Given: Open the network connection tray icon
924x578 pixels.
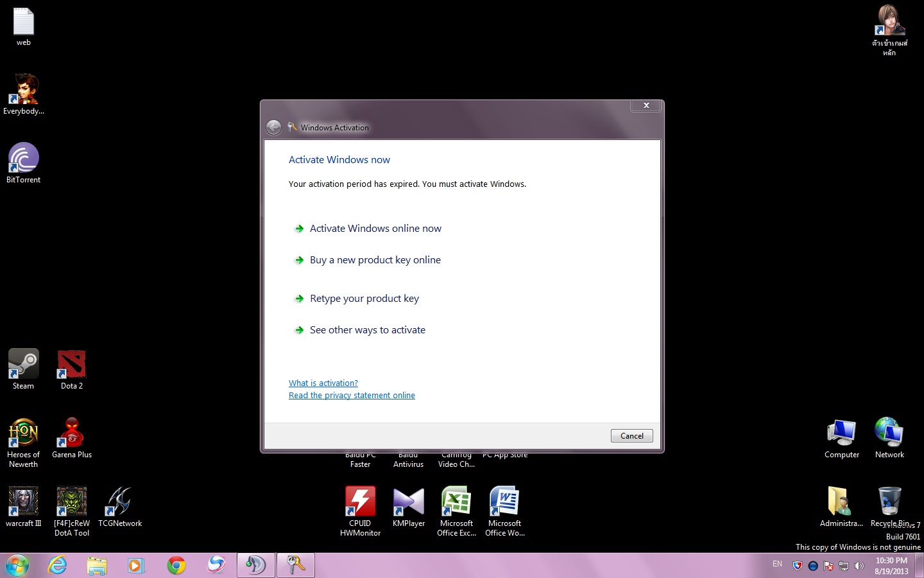Looking at the screenshot, I should click(x=844, y=566).
